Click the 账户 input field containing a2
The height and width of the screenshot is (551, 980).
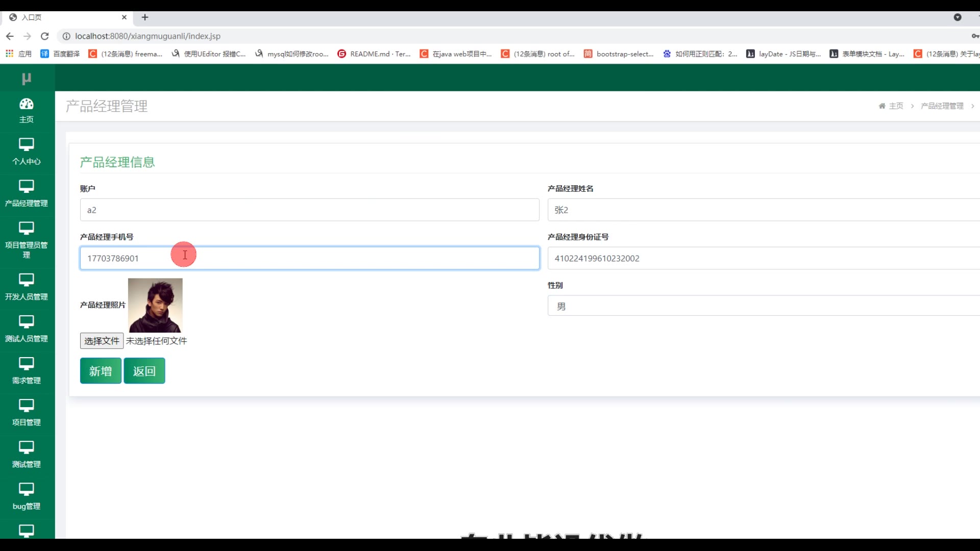309,210
